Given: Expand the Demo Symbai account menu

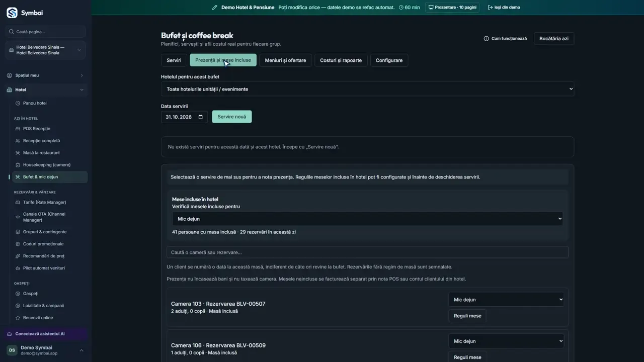Looking at the screenshot, I should pos(46,350).
